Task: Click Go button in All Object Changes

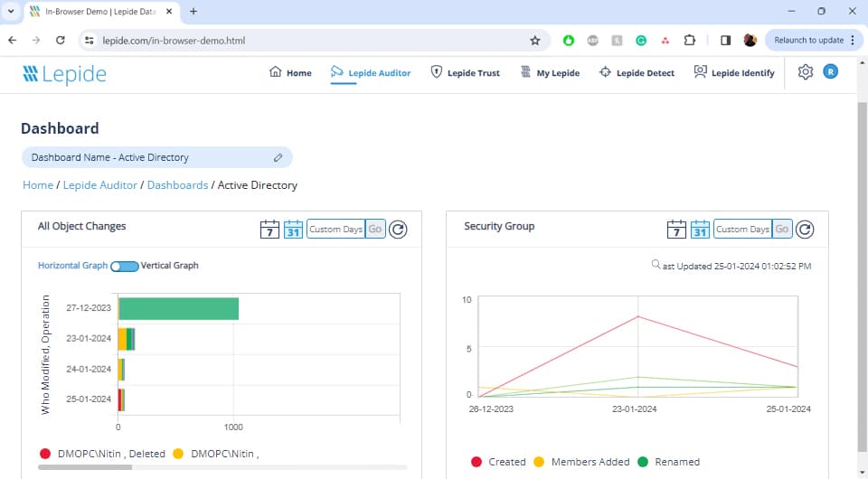Action: pyautogui.click(x=374, y=229)
